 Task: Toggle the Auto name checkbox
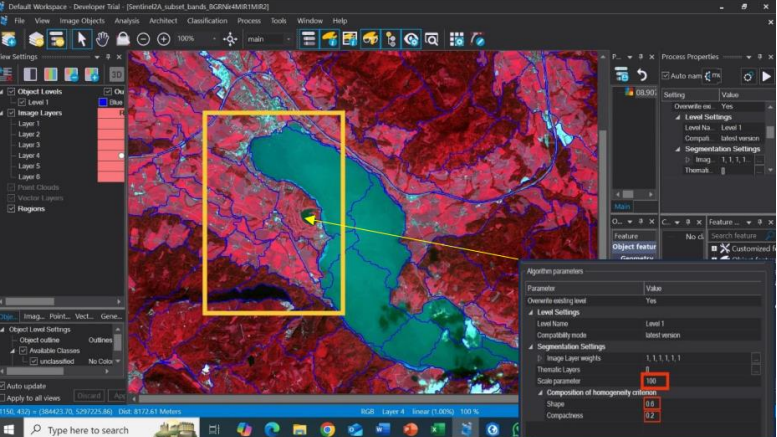click(666, 76)
